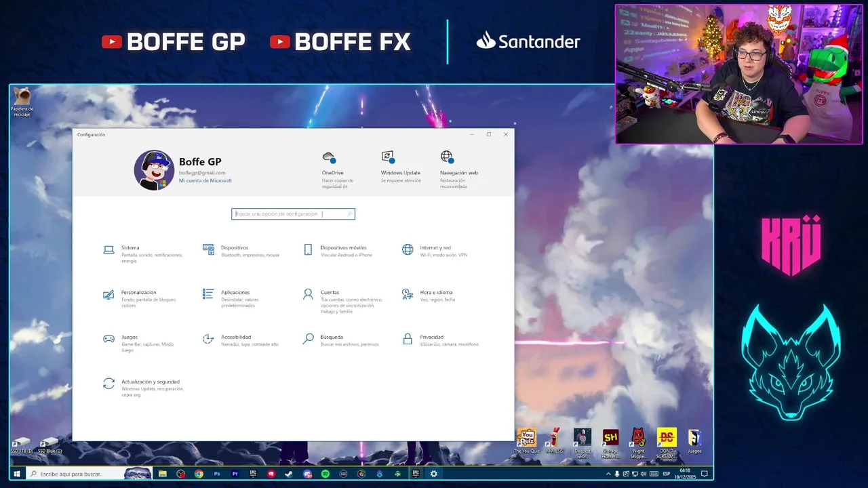Click the taskbar search box
This screenshot has height=488, width=868.
coord(89,474)
